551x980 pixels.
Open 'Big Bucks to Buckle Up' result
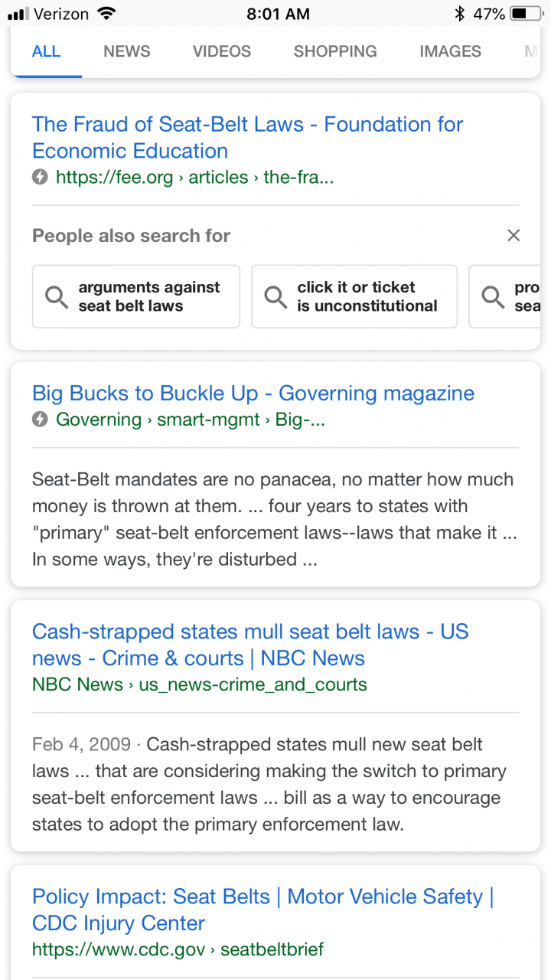[253, 394]
